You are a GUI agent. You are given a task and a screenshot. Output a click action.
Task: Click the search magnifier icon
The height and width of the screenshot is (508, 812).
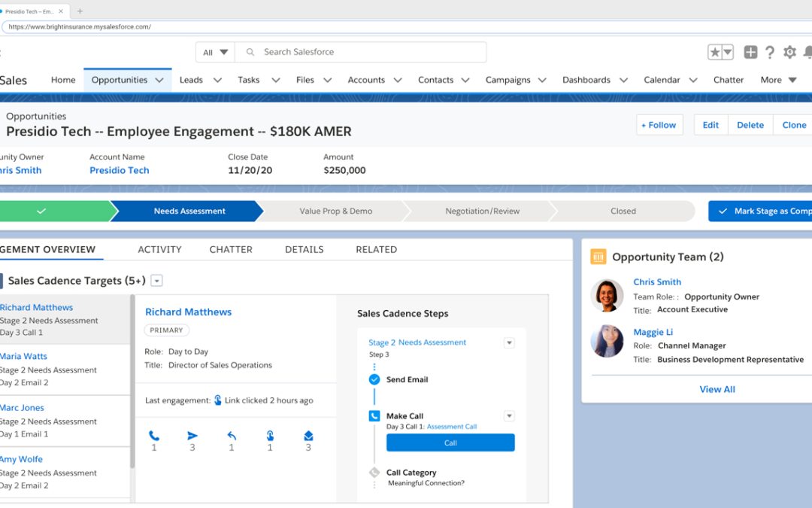click(x=250, y=52)
